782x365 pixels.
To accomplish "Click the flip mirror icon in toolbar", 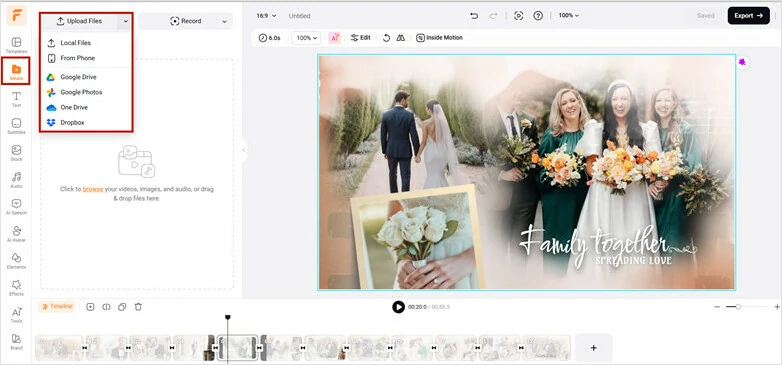I will 400,37.
